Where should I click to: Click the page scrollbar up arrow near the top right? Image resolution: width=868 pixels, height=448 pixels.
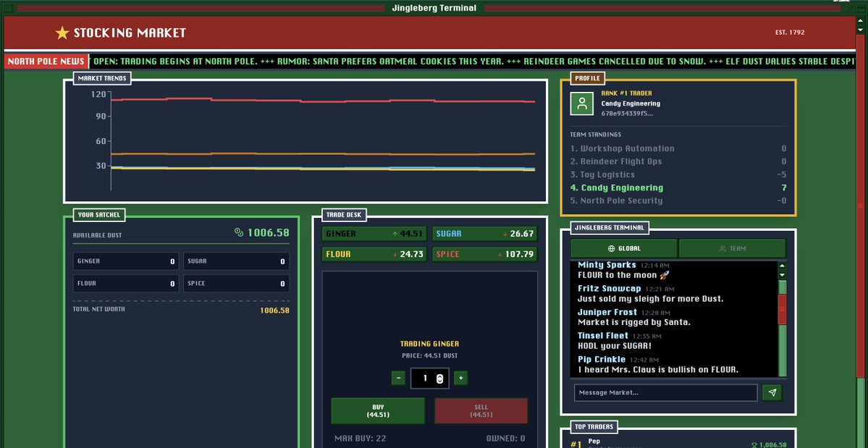(860, 20)
